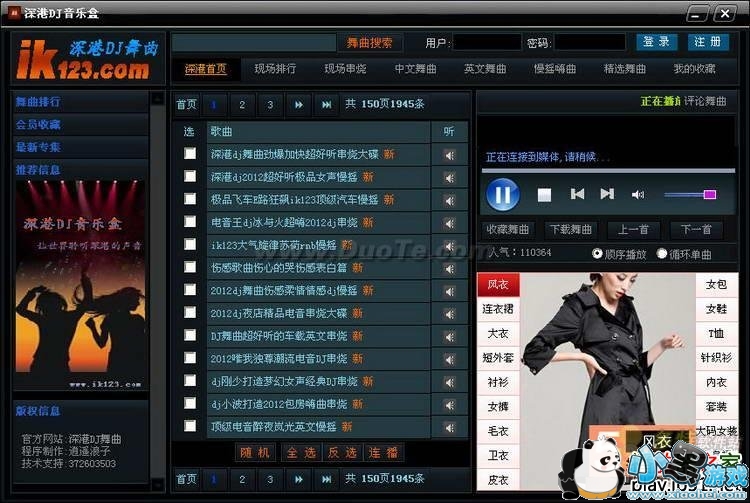Stop playback with the square button
The height and width of the screenshot is (503, 750).
[544, 195]
